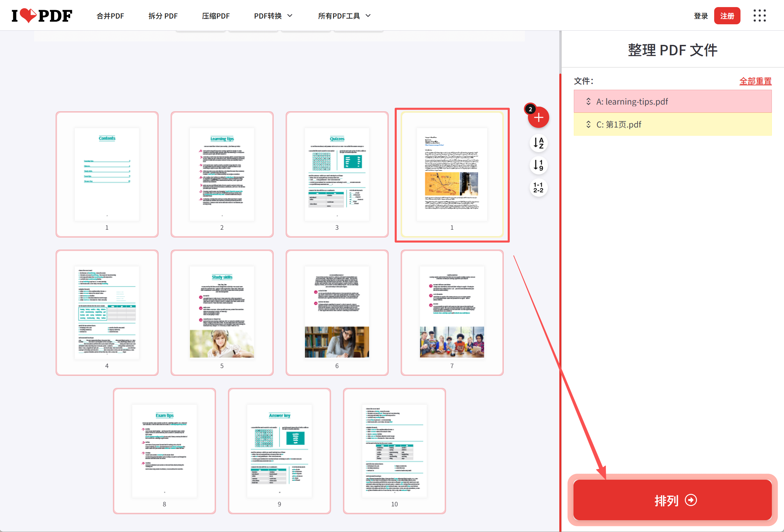Interleave pages with the 1-1 2-2 icon
784x532 pixels.
[x=538, y=188]
